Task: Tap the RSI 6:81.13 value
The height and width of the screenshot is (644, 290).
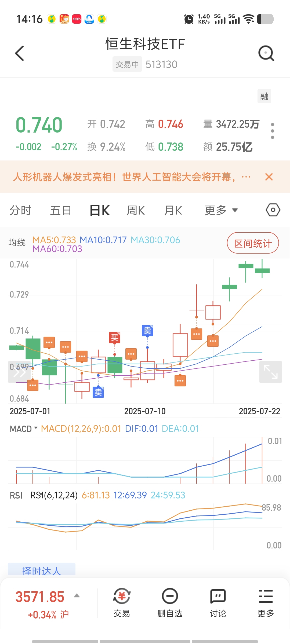Action: 96,495
